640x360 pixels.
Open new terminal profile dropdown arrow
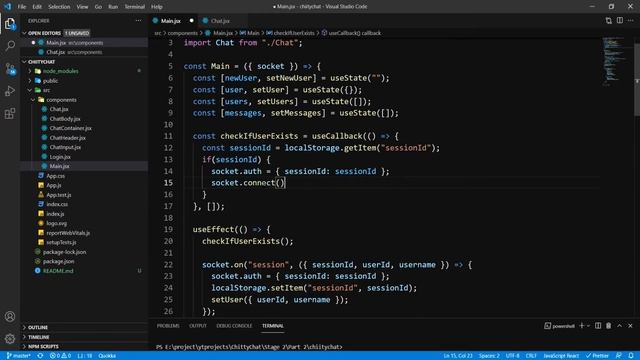588,326
